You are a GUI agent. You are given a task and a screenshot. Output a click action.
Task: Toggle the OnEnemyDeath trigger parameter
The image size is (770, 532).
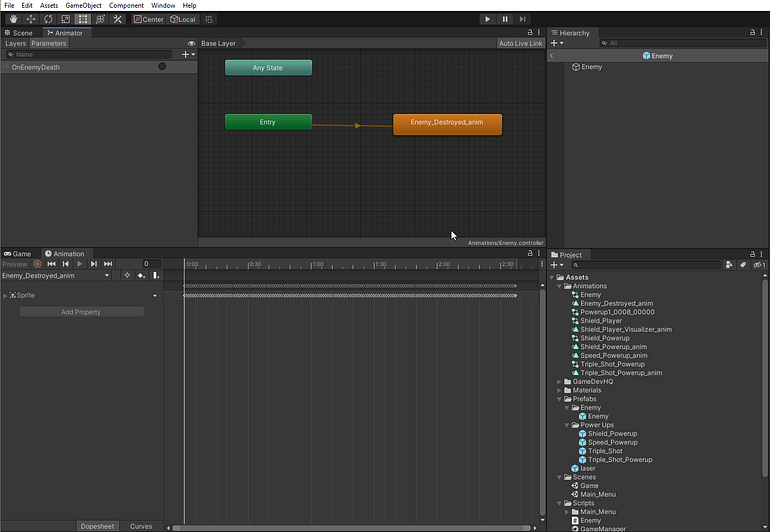[162, 66]
